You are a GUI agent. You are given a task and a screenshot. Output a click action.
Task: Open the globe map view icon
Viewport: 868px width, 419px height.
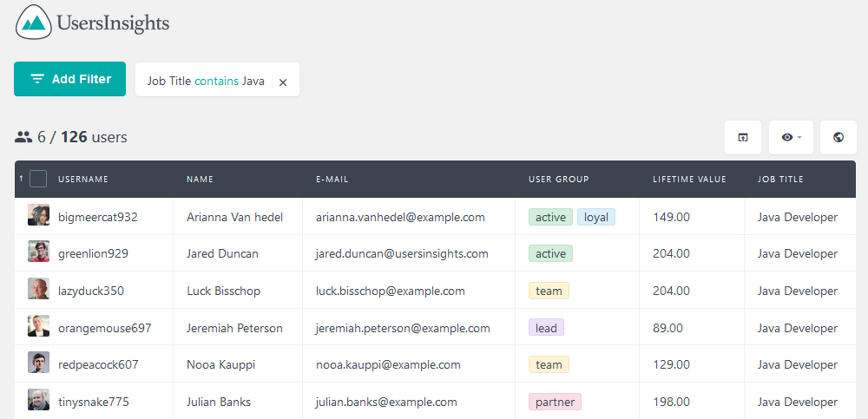[838, 137]
